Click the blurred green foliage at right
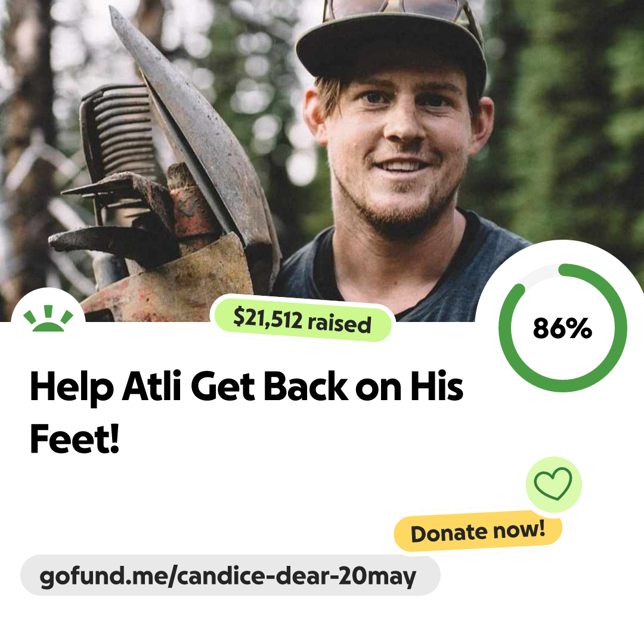 575,123
